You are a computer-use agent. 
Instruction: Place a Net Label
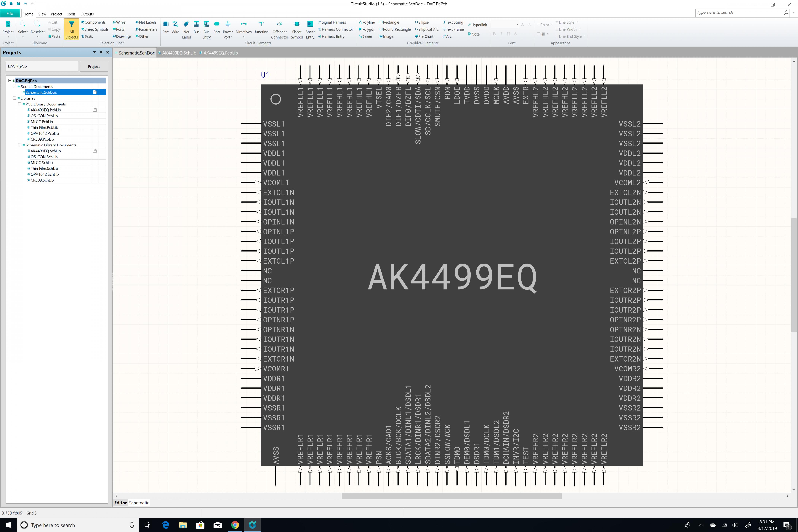click(186, 30)
